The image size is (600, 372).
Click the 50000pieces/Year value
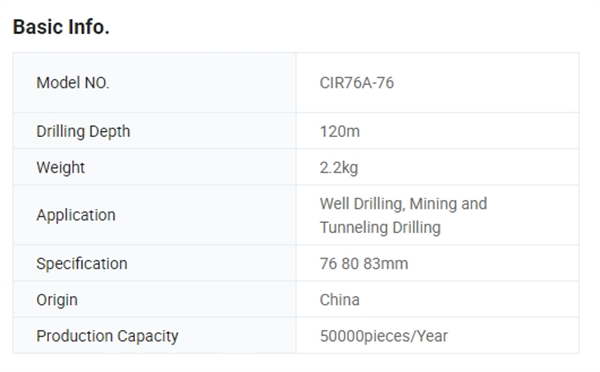[x=384, y=336]
